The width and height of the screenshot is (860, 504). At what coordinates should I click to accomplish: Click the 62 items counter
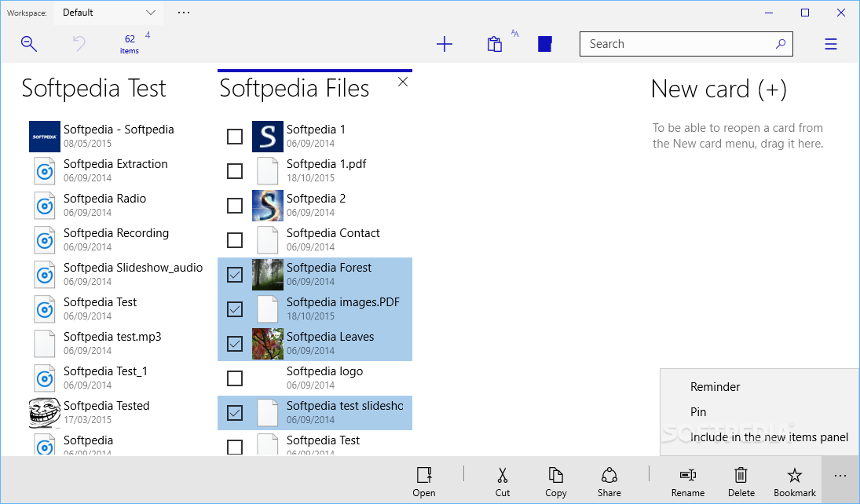(130, 44)
